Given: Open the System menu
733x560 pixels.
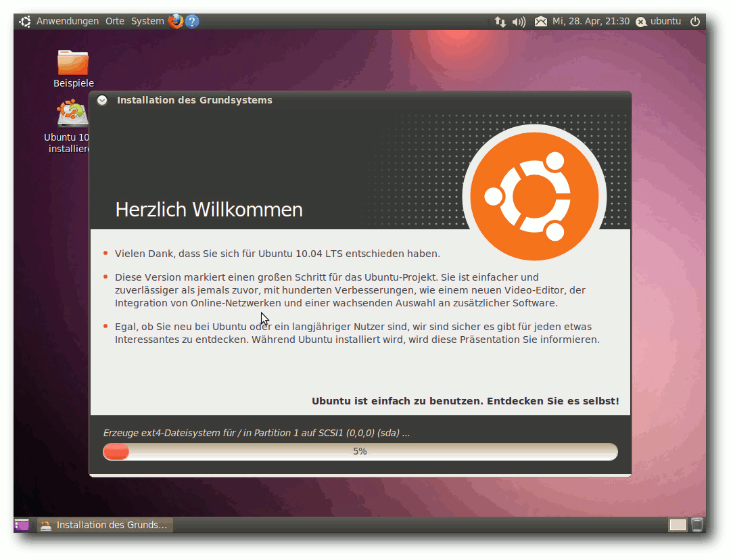Looking at the screenshot, I should (x=147, y=22).
